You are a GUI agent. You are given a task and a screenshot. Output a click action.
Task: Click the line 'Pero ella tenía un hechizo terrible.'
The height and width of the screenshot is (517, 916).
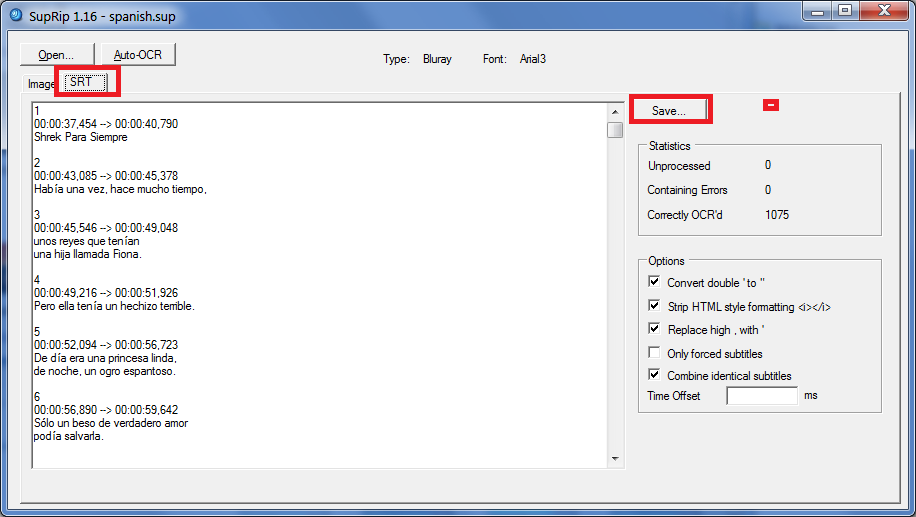pyautogui.click(x=114, y=306)
